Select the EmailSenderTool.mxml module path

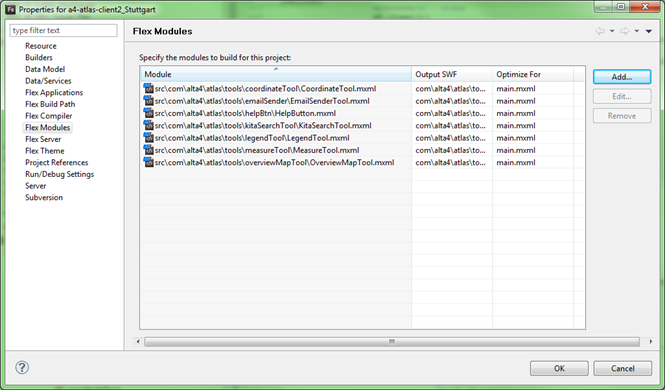(262, 100)
